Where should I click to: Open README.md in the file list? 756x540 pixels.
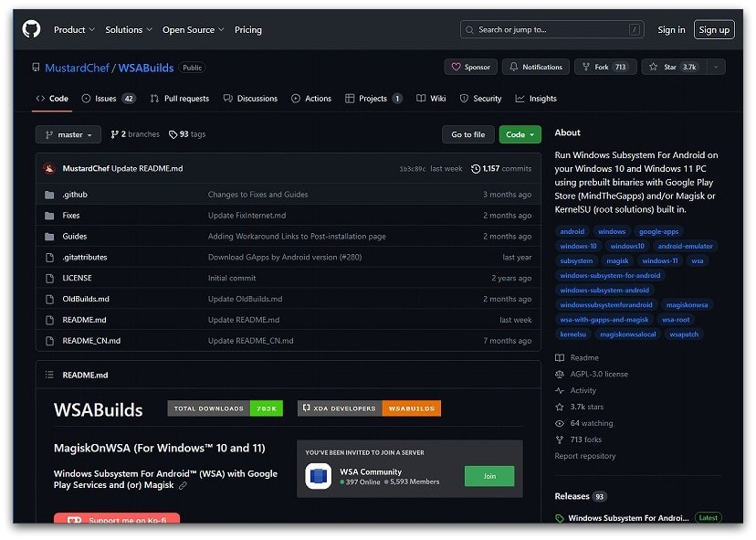click(x=84, y=320)
